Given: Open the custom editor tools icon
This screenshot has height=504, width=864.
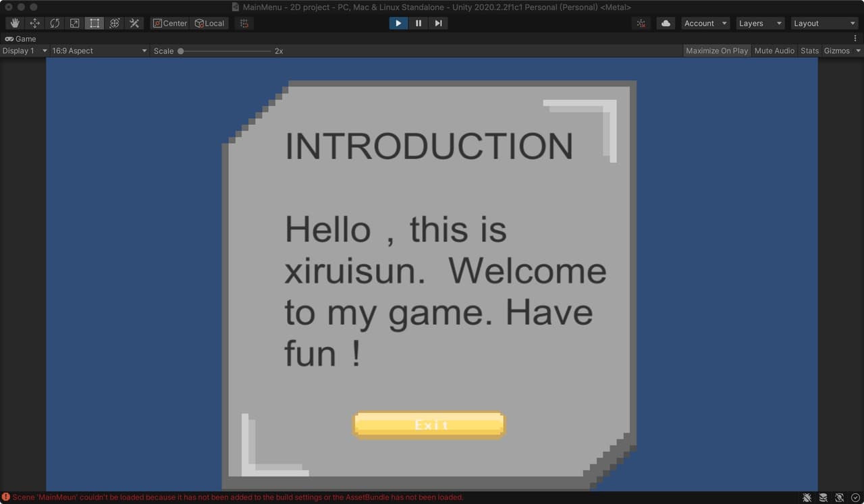Looking at the screenshot, I should point(134,23).
